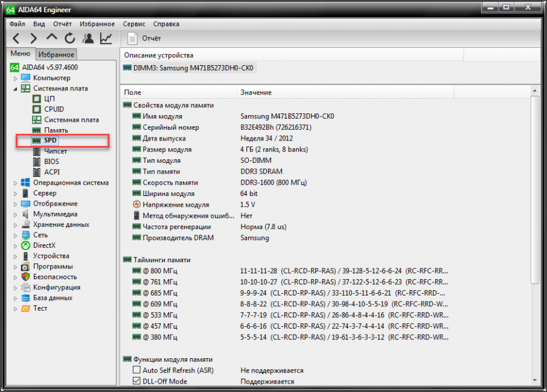The width and height of the screenshot is (547, 392).
Task: Click the Значение column header
Action: 256,92
